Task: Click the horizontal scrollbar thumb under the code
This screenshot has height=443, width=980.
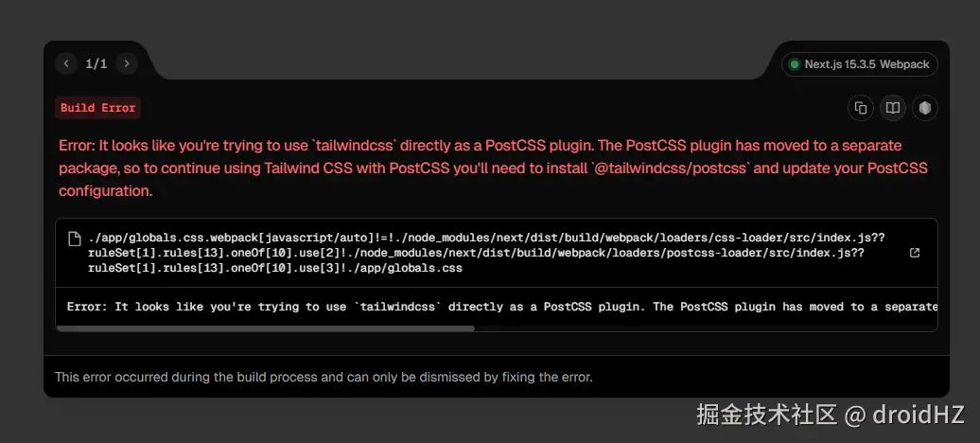Action: tap(265, 328)
